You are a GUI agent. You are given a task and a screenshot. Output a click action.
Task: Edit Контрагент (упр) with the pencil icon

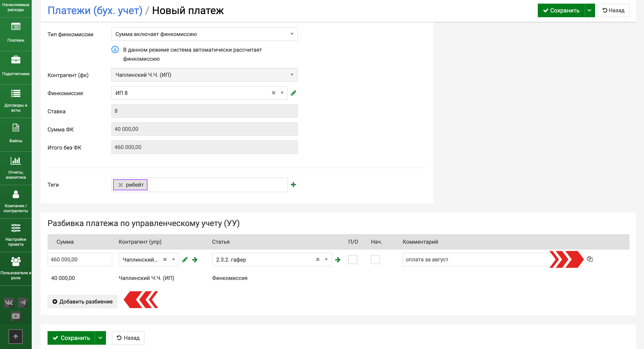[185, 260]
